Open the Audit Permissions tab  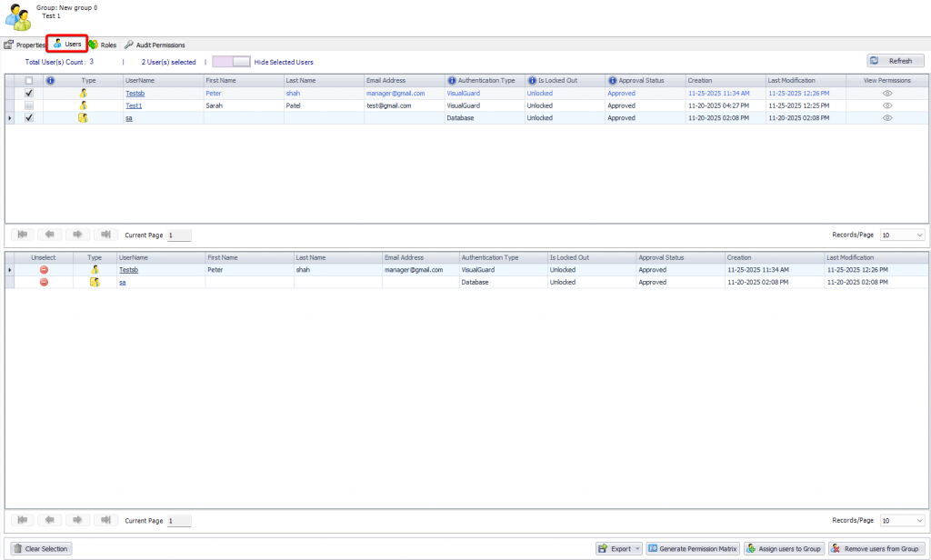[x=155, y=45]
